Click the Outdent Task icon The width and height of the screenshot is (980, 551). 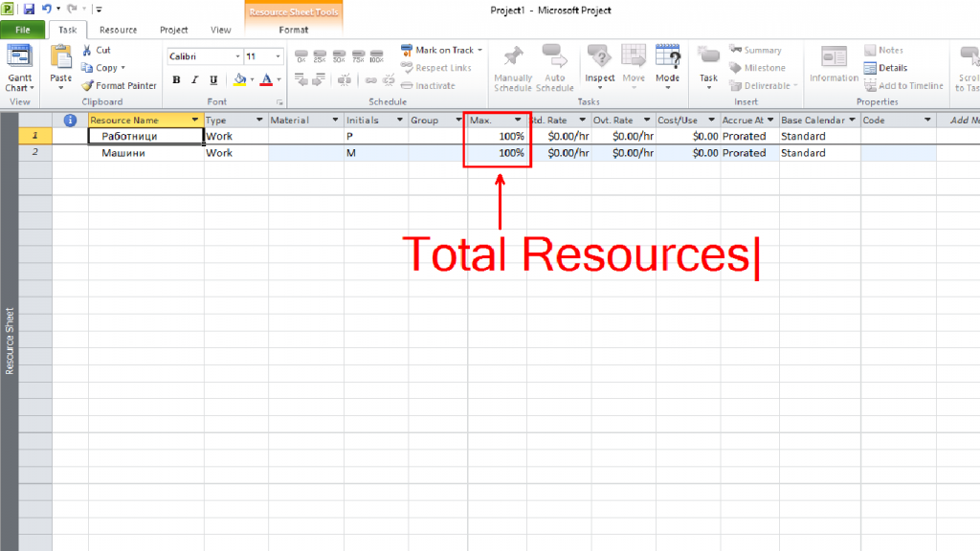301,80
